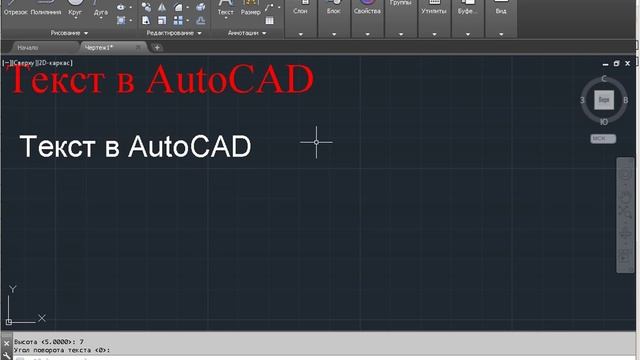Image resolution: width=640 pixels, height=360 pixels.
Task: Select the Круг circle tool
Action: [x=75, y=8]
